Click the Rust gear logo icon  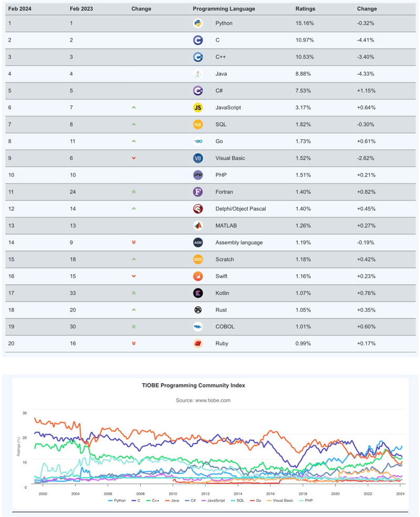coord(198,309)
